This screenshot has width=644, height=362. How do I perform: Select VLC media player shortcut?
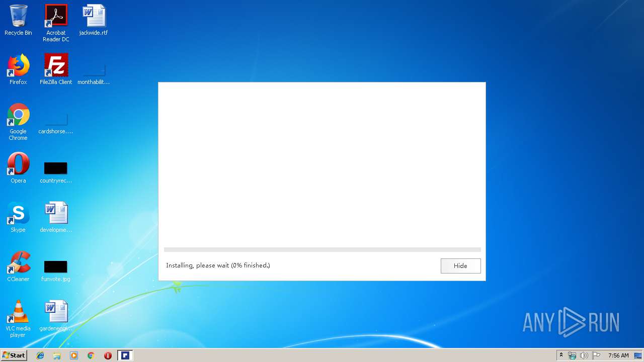(18, 319)
